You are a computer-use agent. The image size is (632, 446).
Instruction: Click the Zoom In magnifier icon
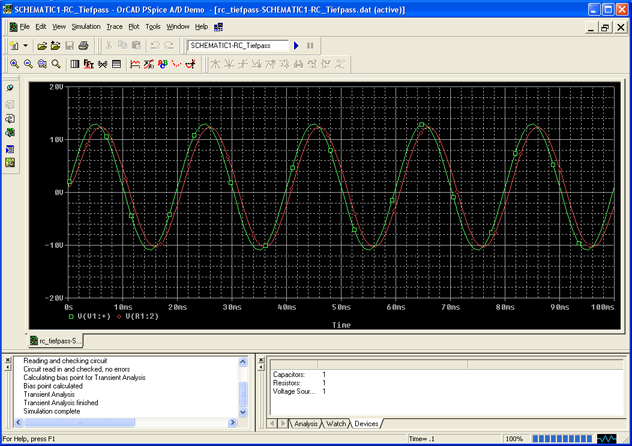pyautogui.click(x=14, y=64)
